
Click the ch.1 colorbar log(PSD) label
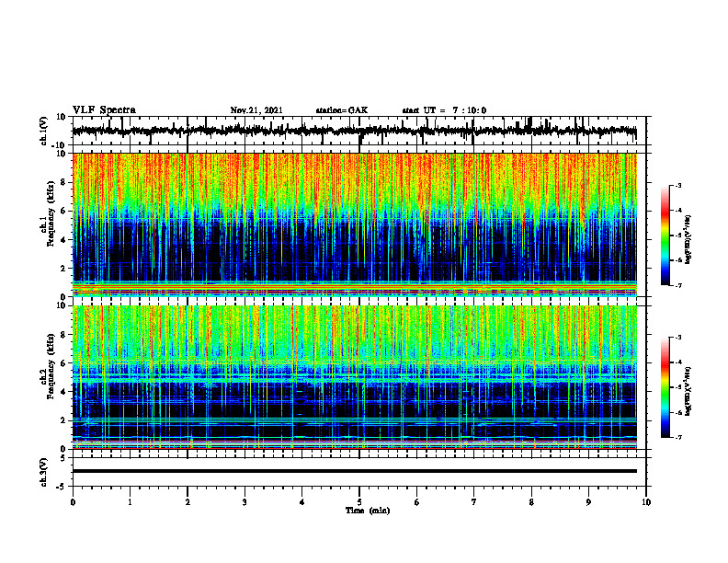[x=688, y=239]
